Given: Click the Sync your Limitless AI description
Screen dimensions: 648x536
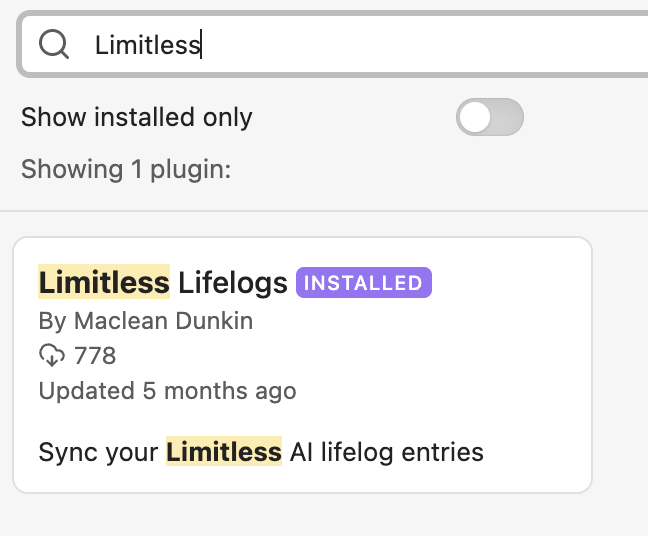Looking at the screenshot, I should (x=261, y=452).
